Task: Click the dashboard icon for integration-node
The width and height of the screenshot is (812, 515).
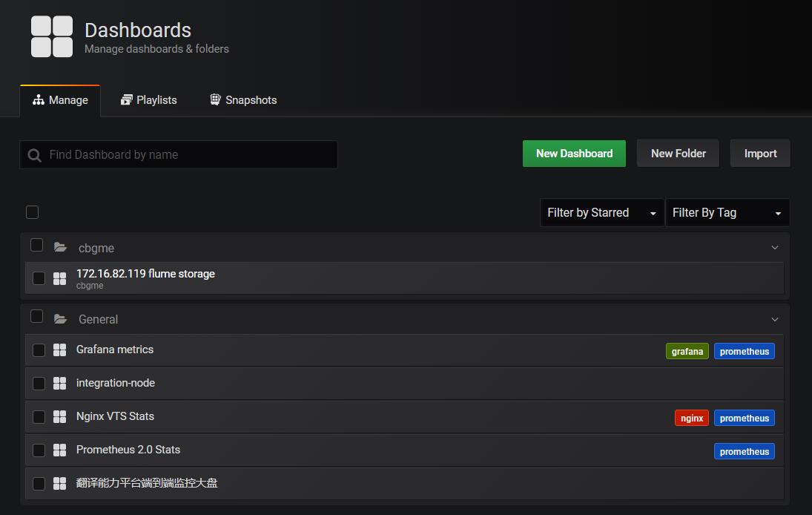Action: pyautogui.click(x=59, y=383)
